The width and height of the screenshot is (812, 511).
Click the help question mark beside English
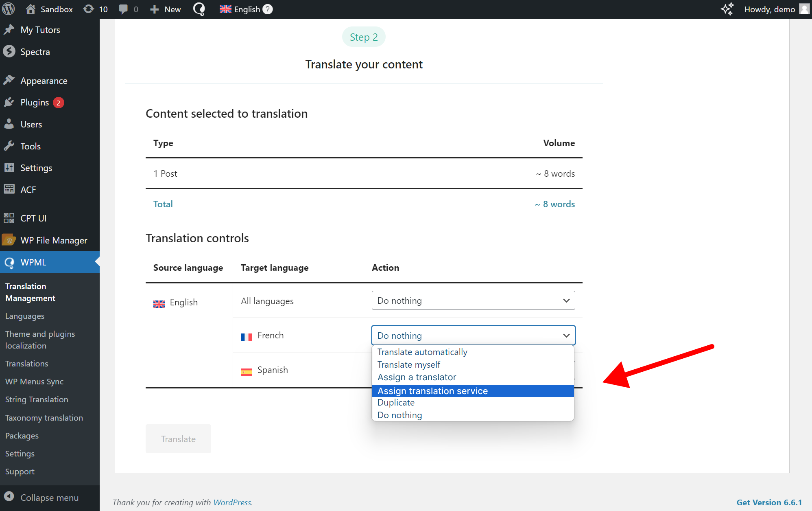pos(267,9)
